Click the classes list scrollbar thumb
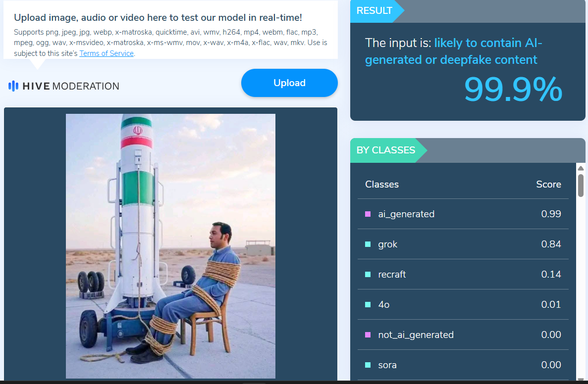The width and height of the screenshot is (588, 384). point(581,185)
